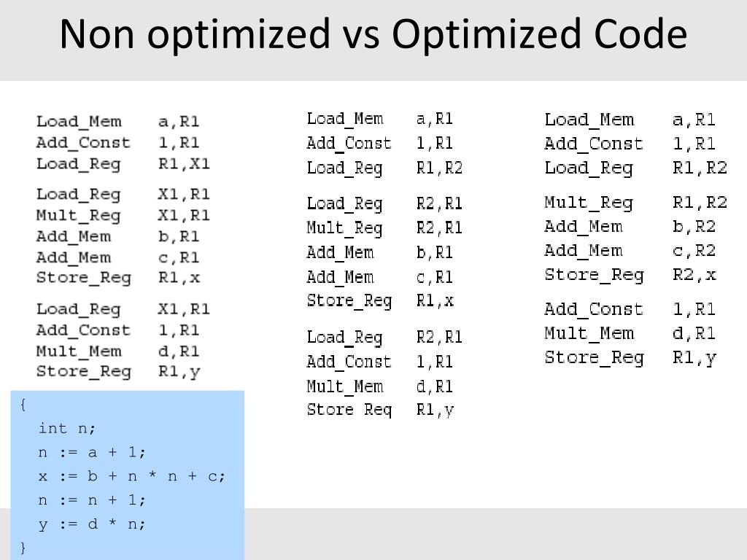Select the 'R2,x' operand in right column

tap(694, 275)
